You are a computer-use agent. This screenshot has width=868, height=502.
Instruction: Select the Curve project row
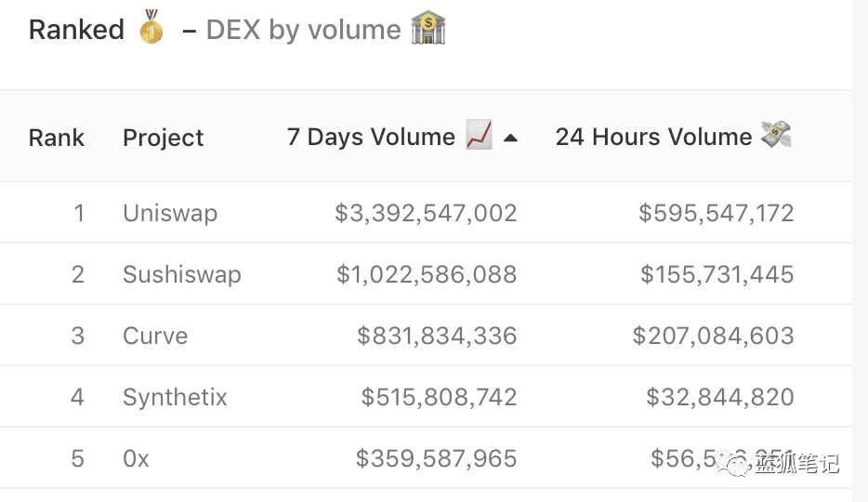pos(425,336)
